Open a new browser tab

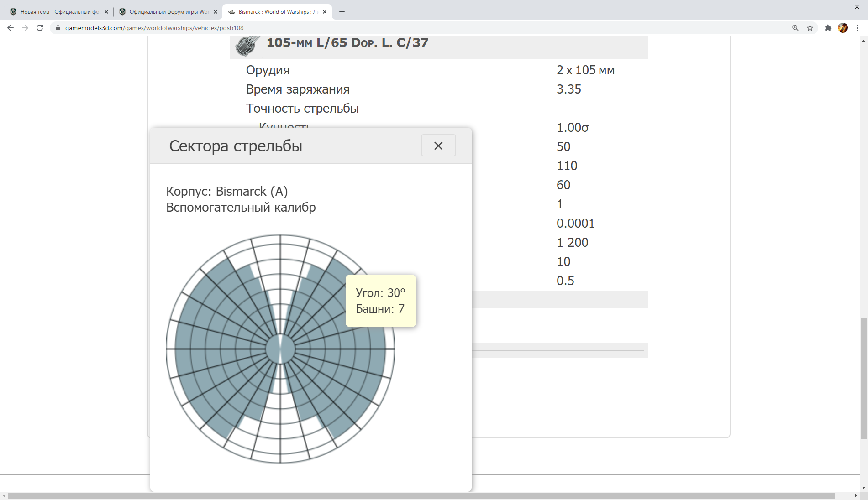click(x=342, y=12)
